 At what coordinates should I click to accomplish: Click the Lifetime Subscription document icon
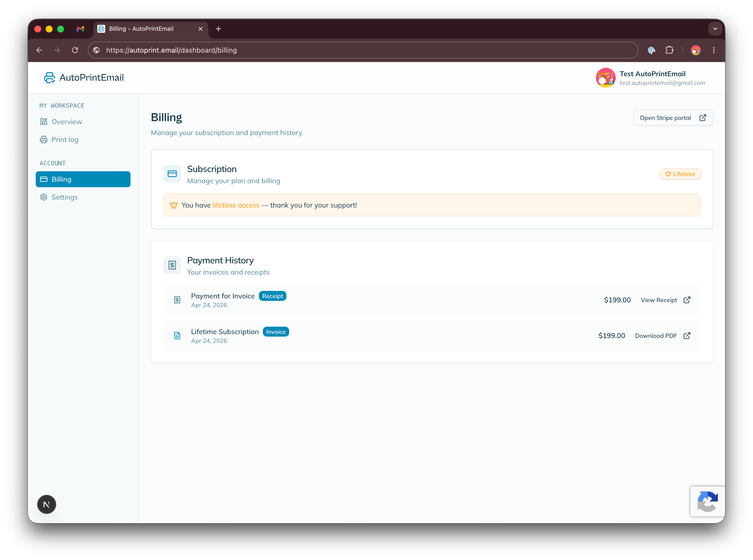177,336
